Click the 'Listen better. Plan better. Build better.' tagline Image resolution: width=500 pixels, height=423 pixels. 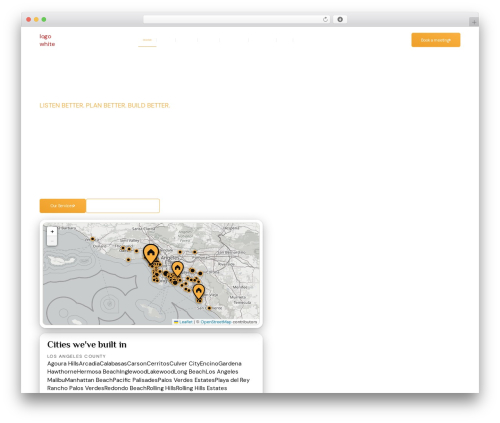pyautogui.click(x=105, y=106)
